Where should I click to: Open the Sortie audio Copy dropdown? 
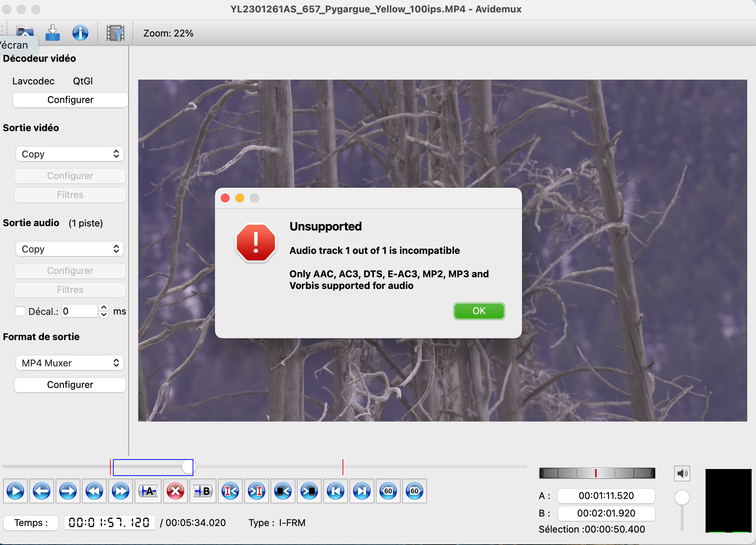(70, 249)
